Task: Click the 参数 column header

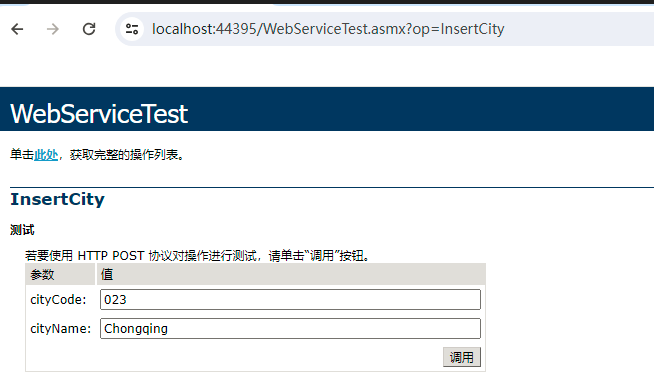Action: pos(42,275)
